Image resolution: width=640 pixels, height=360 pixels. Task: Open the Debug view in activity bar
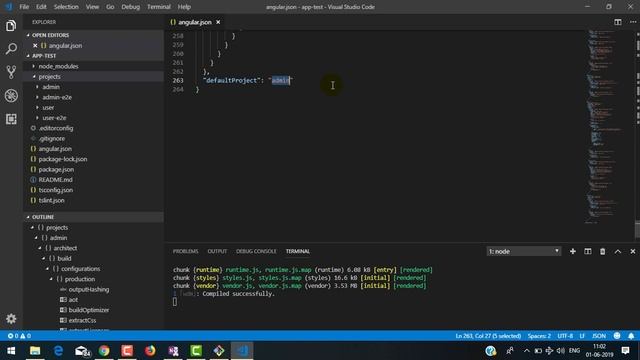point(11,96)
